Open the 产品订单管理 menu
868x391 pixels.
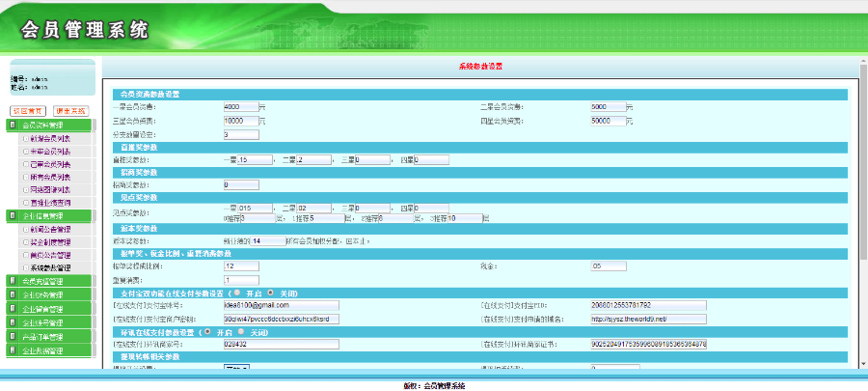tap(51, 337)
